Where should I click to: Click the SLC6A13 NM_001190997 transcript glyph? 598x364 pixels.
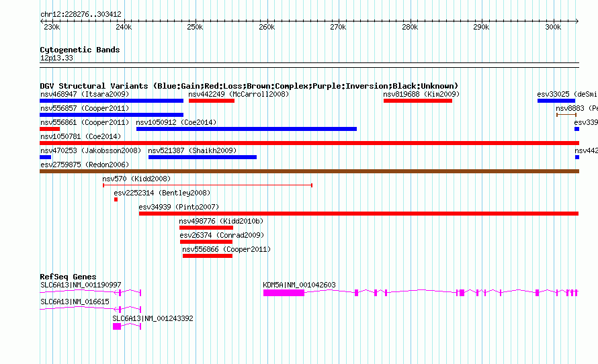91,292
